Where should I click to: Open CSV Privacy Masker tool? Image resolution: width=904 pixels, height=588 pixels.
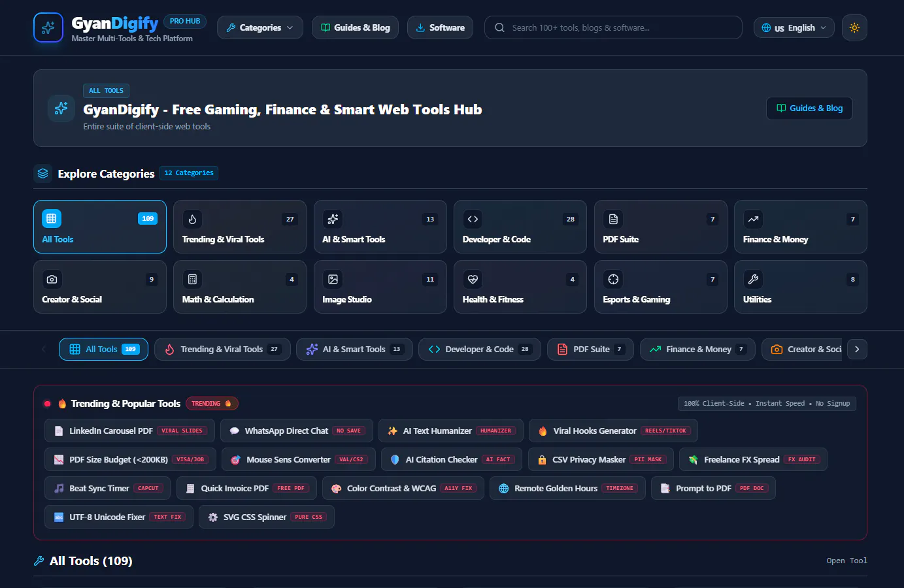click(x=601, y=460)
